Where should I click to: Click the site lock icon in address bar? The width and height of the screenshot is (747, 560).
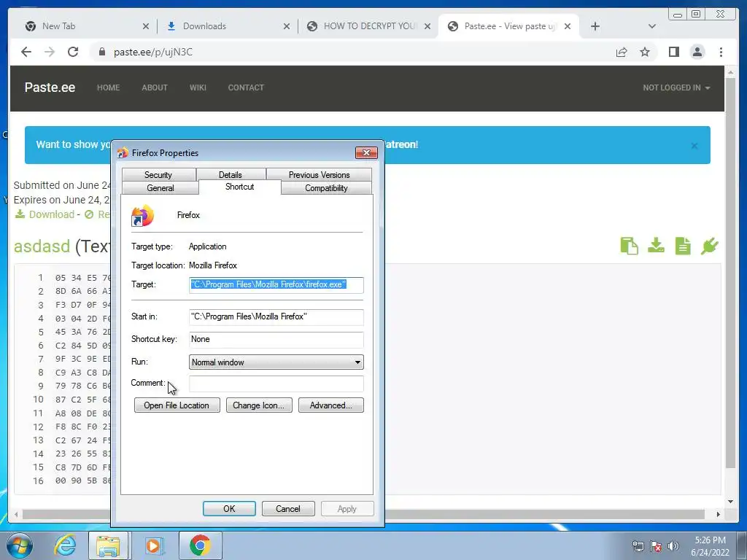coord(101,52)
